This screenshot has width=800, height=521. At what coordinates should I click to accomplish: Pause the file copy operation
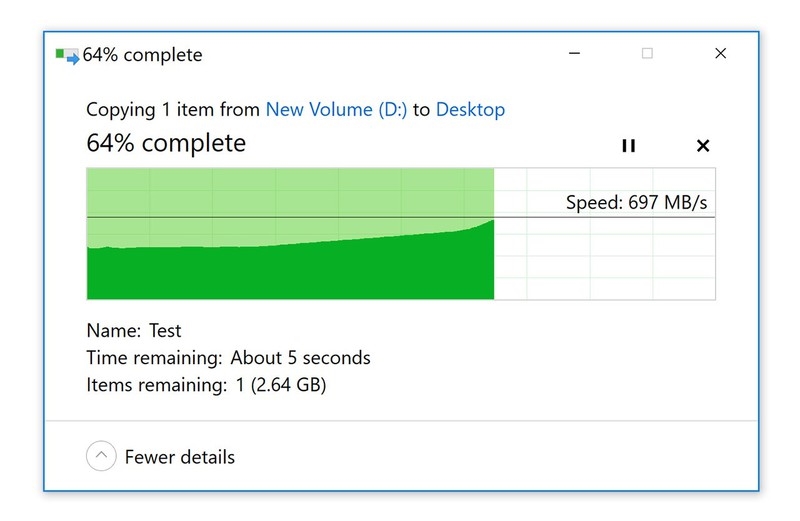point(629,146)
